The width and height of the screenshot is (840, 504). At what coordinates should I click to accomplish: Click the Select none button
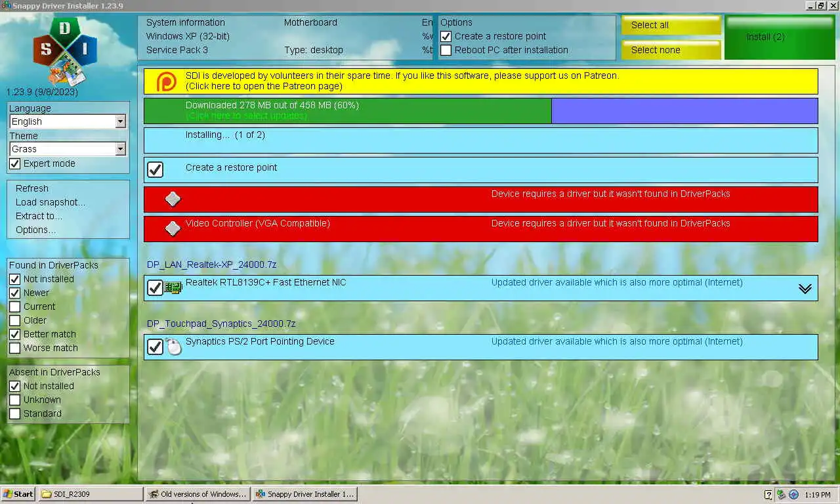[x=671, y=50]
